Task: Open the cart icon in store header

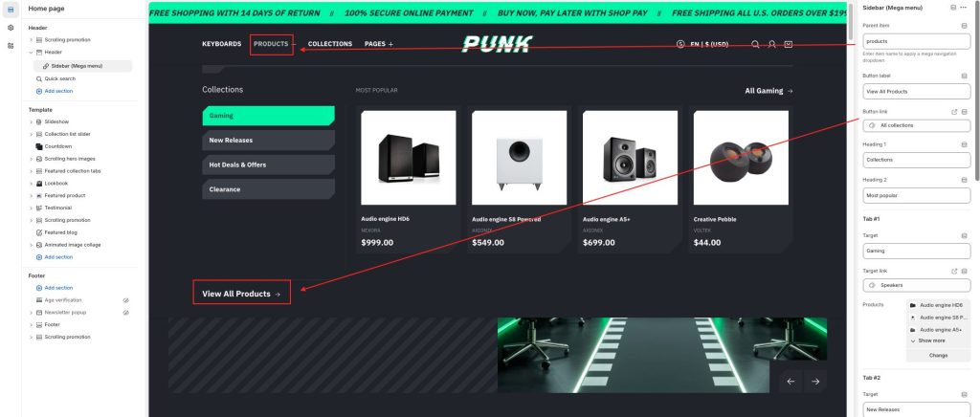Action: point(789,44)
